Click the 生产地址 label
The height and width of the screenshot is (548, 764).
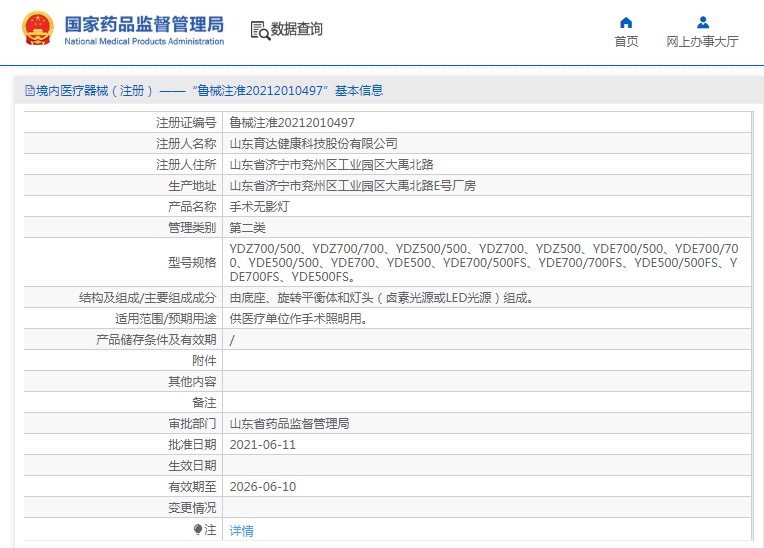(192, 186)
